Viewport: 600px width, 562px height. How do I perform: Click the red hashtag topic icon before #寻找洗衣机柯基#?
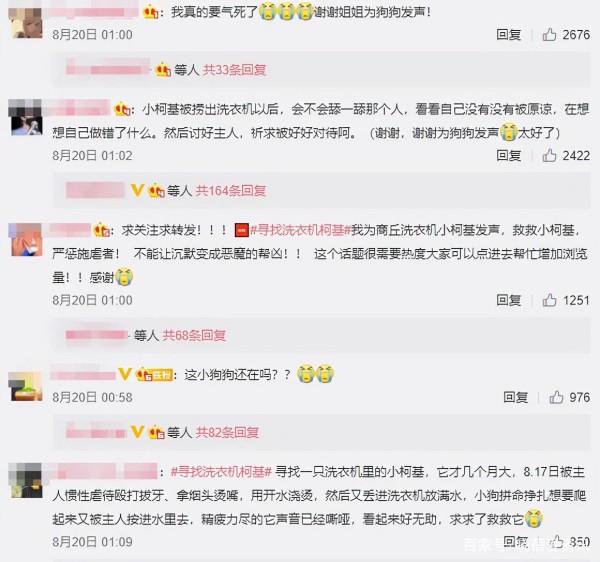(241, 230)
